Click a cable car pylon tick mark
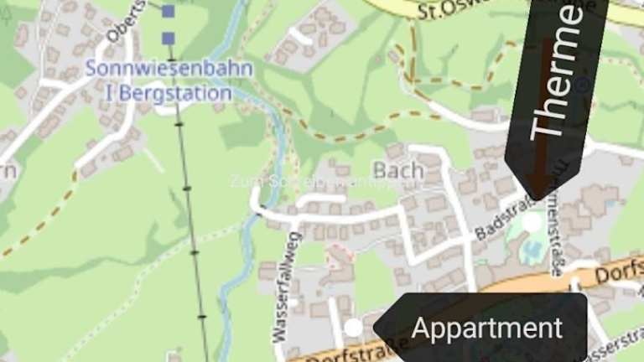This screenshot has height=362, width=644. tap(186, 189)
